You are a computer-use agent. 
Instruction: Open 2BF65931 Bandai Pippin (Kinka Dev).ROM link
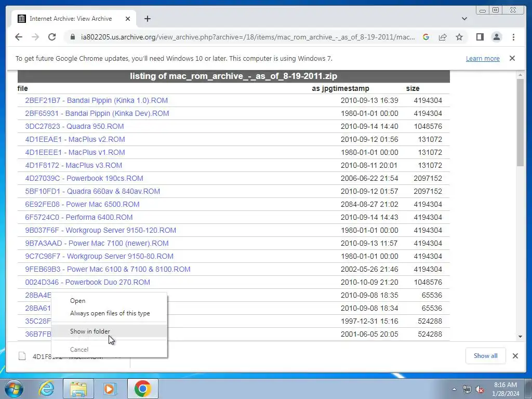(x=97, y=113)
